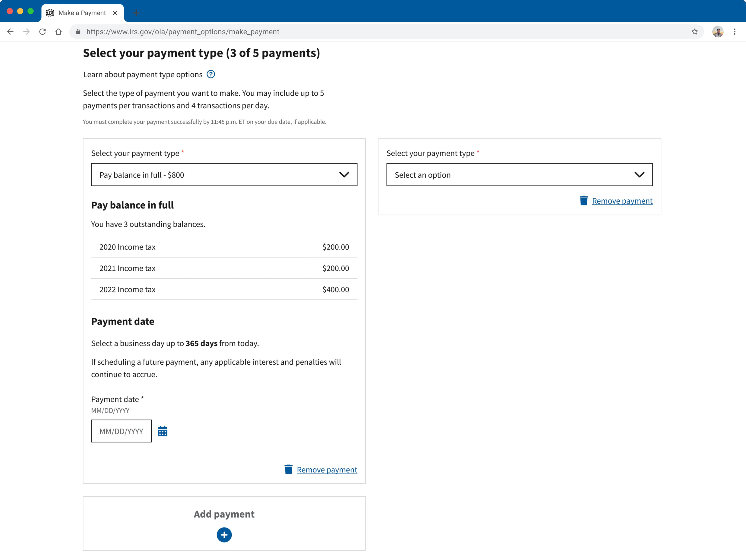
Task: Click trash icon in first payment card
Action: tap(288, 469)
